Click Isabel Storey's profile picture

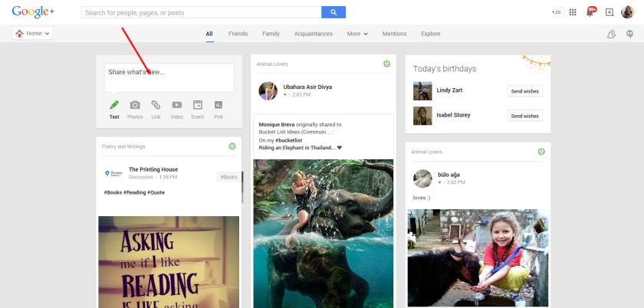(x=422, y=116)
